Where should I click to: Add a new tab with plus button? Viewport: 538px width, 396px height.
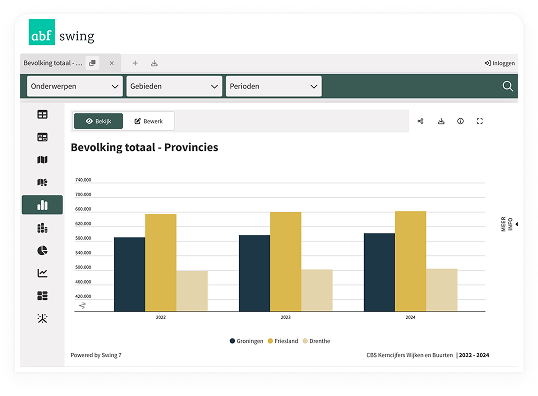coord(135,63)
